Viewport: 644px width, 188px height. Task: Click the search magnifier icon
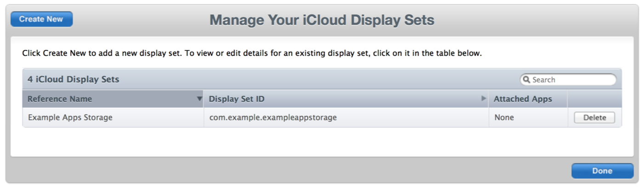[x=527, y=80]
